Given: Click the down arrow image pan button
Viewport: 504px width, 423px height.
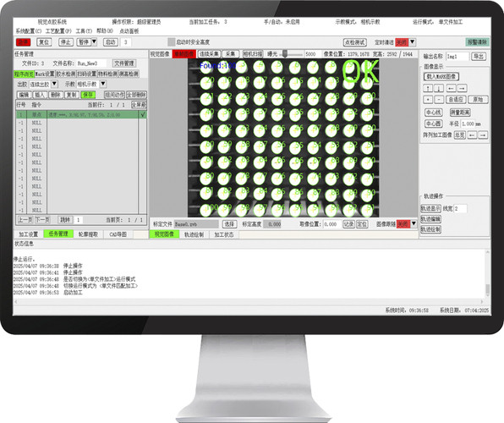Looking at the screenshot, I should click(x=439, y=88).
